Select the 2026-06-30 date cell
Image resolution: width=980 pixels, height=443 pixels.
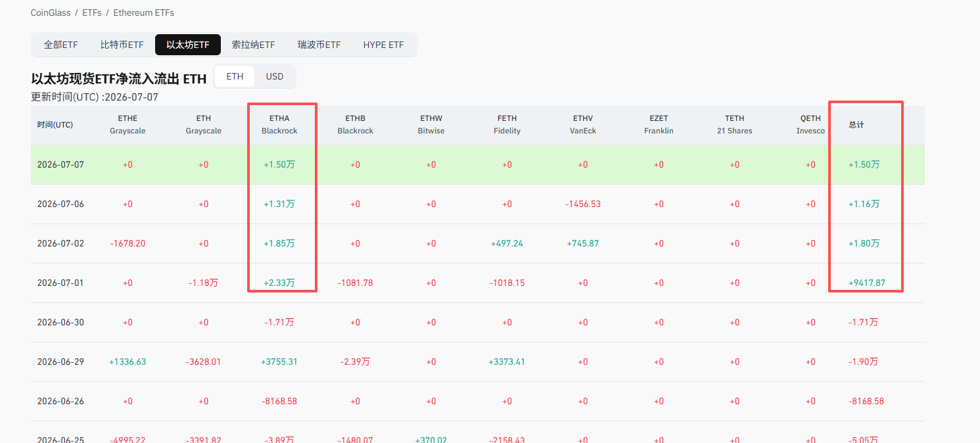coord(60,322)
